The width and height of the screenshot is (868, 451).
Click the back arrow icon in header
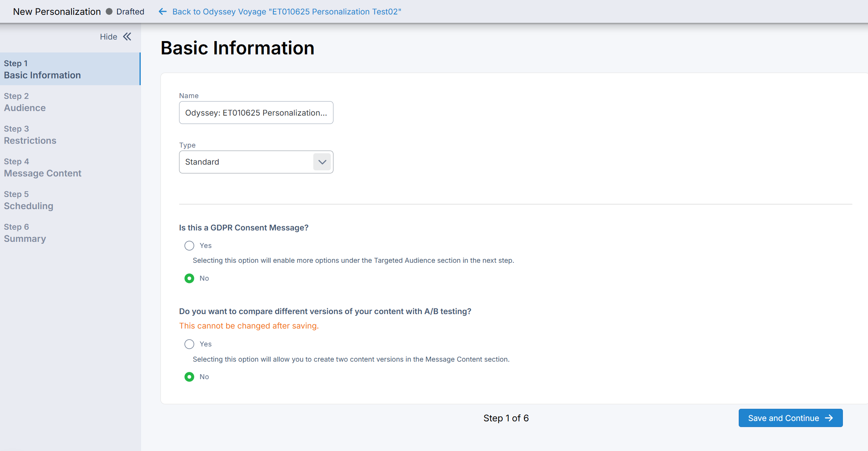[x=163, y=11]
